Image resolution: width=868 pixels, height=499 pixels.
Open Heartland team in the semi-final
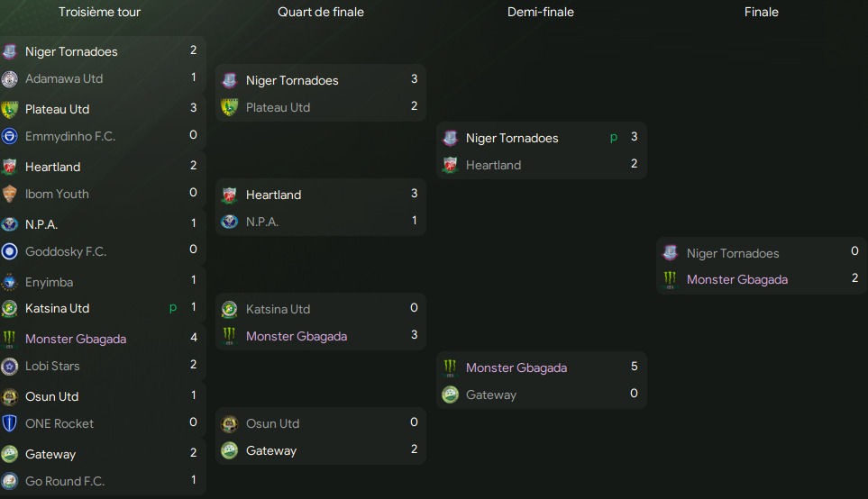pos(493,165)
